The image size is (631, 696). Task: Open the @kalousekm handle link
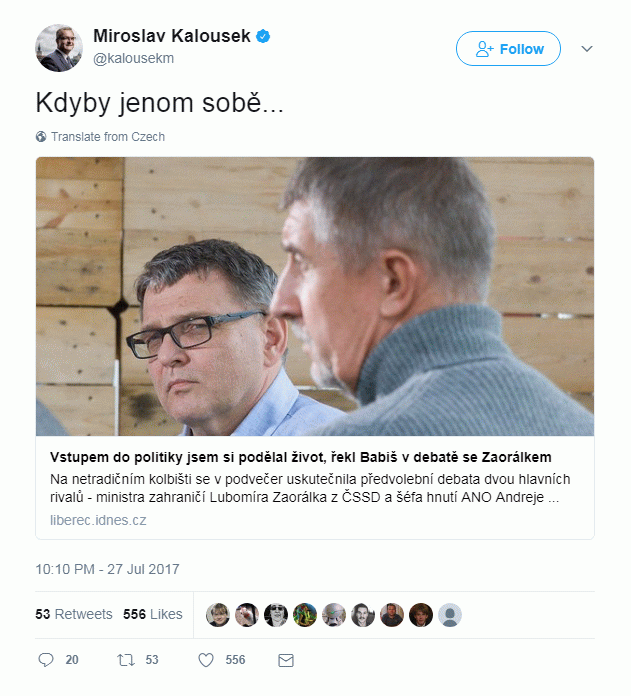133,58
